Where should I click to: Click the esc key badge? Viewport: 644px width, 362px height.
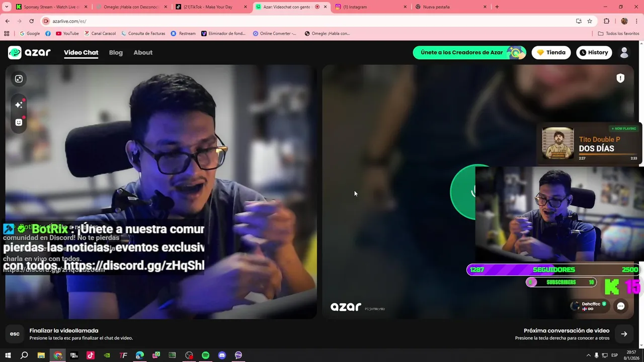pos(15,334)
